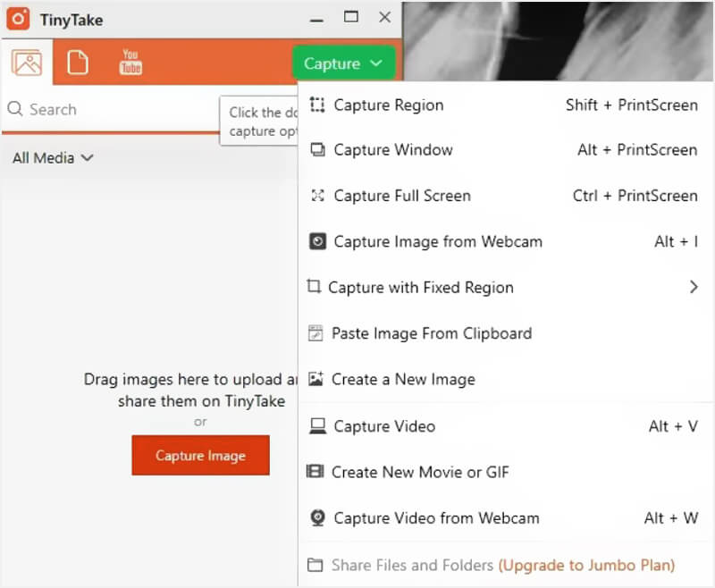Click the webcam image capture icon
This screenshot has width=715, height=588.
pyautogui.click(x=317, y=241)
